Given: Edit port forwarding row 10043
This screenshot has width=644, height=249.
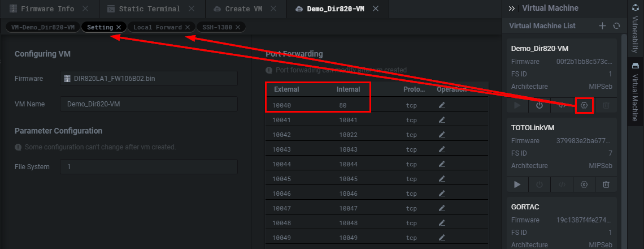Looking at the screenshot, I should 442,149.
